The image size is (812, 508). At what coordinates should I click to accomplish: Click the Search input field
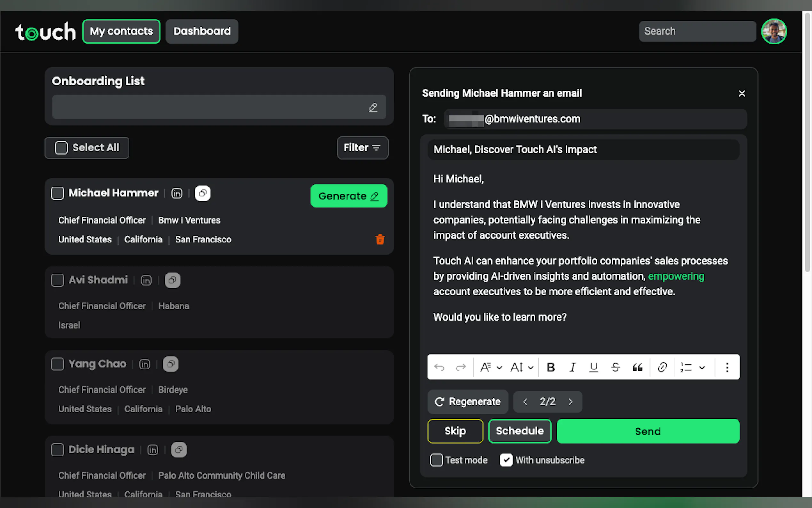point(697,31)
